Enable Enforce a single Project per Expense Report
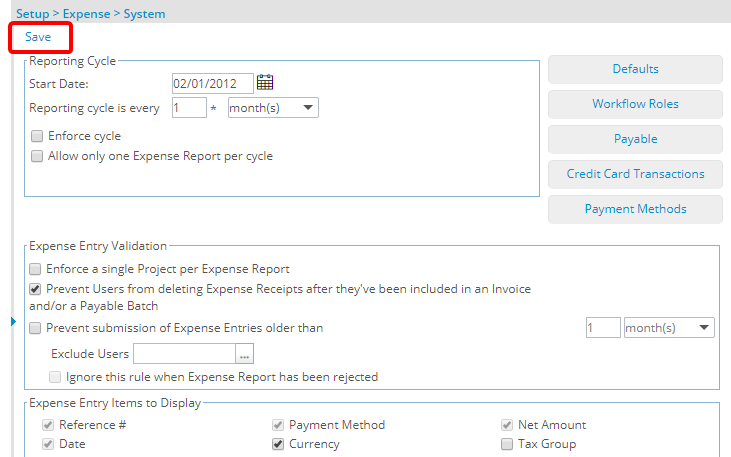731x457 pixels. tap(36, 269)
